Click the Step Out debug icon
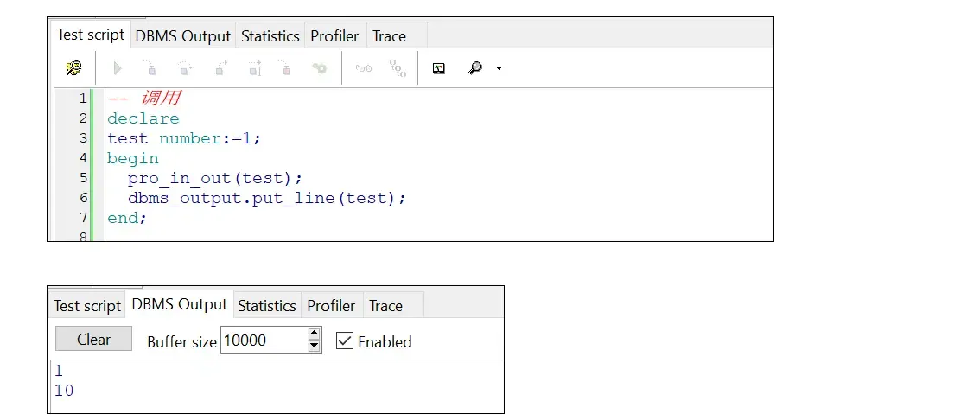This screenshot has height=420, width=980. 221,68
